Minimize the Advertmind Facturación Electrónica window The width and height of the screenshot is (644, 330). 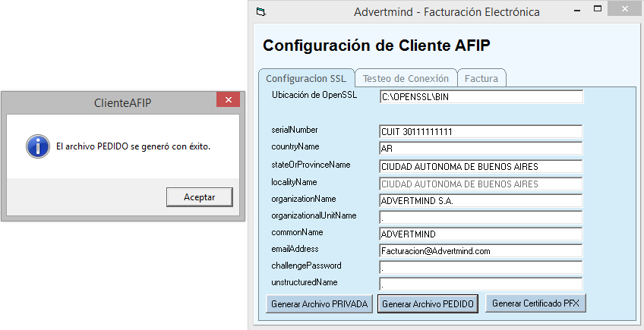[x=577, y=11]
